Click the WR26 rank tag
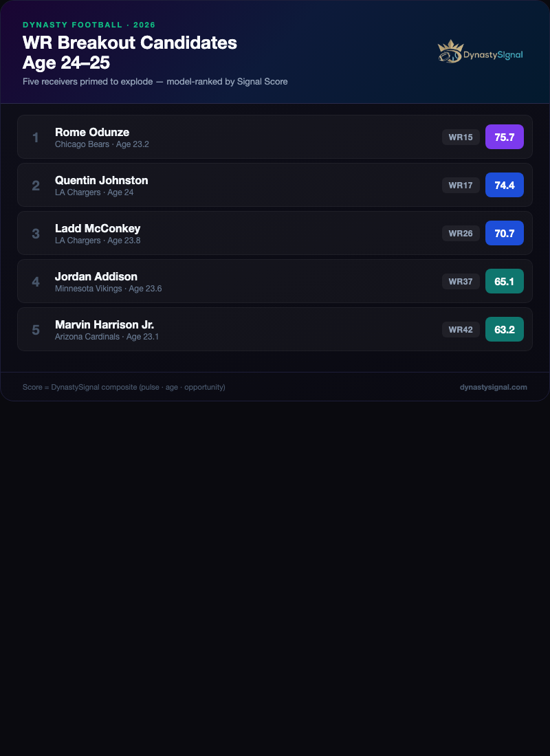This screenshot has width=550, height=756. (461, 234)
